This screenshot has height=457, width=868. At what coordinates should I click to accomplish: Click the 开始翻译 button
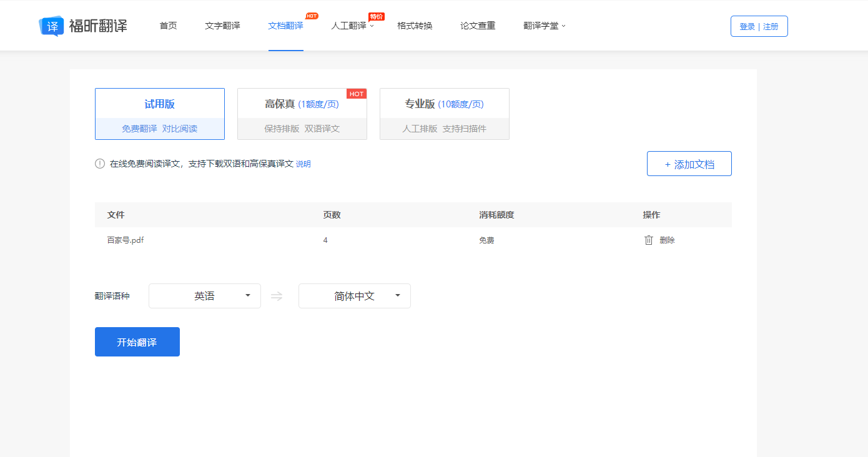pyautogui.click(x=137, y=342)
